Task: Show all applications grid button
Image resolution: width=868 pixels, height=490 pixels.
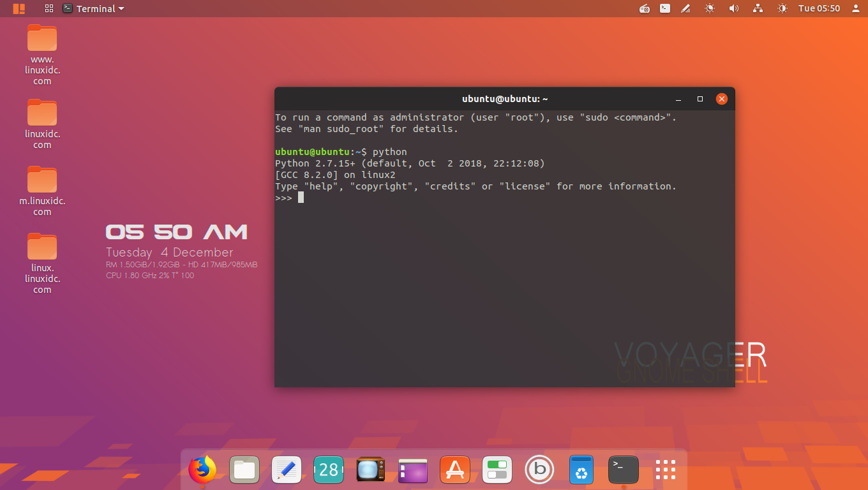Action: coord(666,470)
